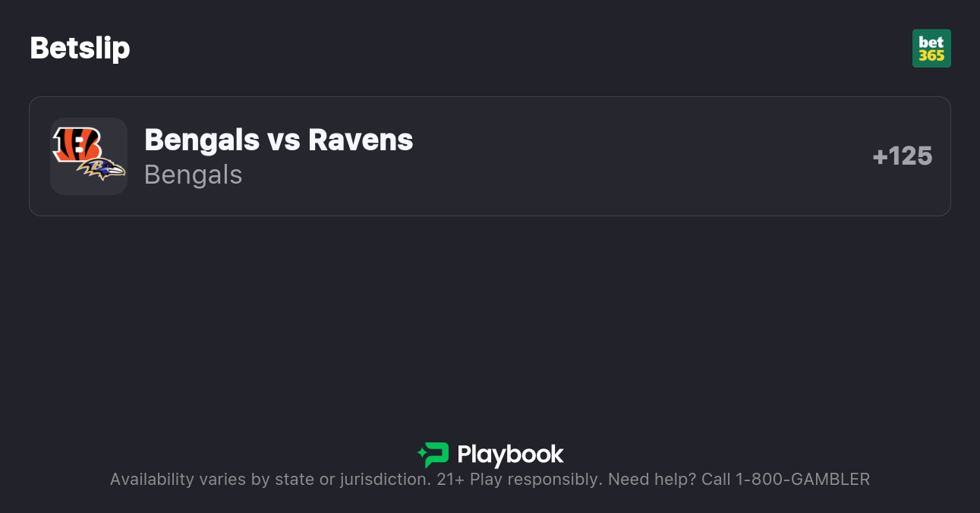Click the word "Ravens" in the title

point(361,140)
